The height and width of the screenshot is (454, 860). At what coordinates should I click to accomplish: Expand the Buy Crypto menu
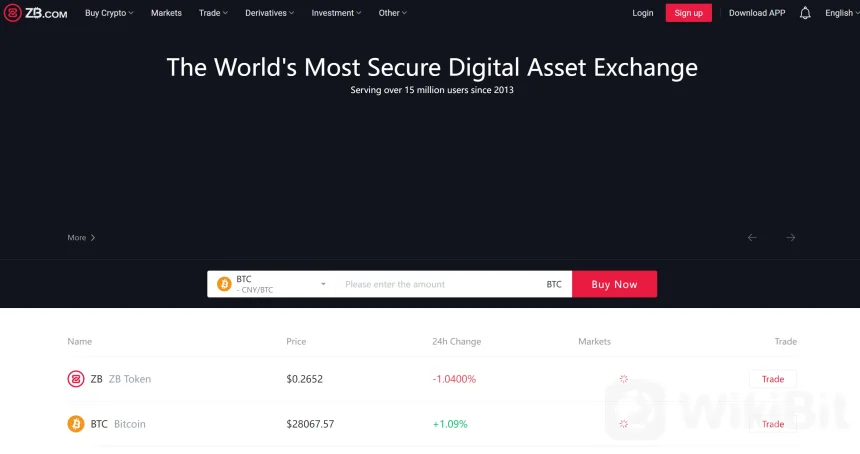pos(109,13)
